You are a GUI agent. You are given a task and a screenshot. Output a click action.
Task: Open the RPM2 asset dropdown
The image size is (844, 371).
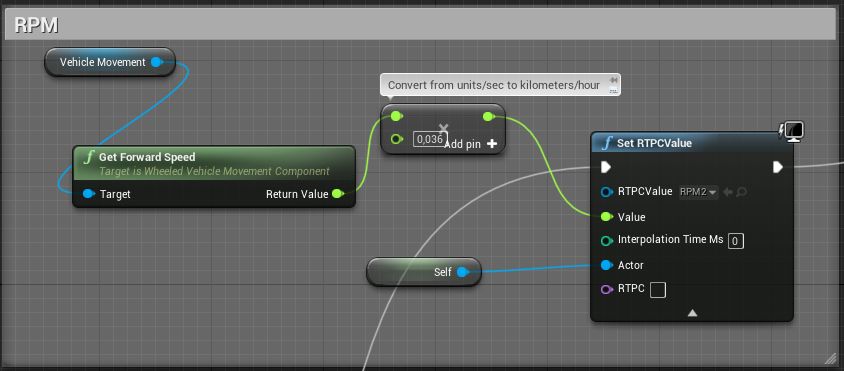[x=698, y=192]
